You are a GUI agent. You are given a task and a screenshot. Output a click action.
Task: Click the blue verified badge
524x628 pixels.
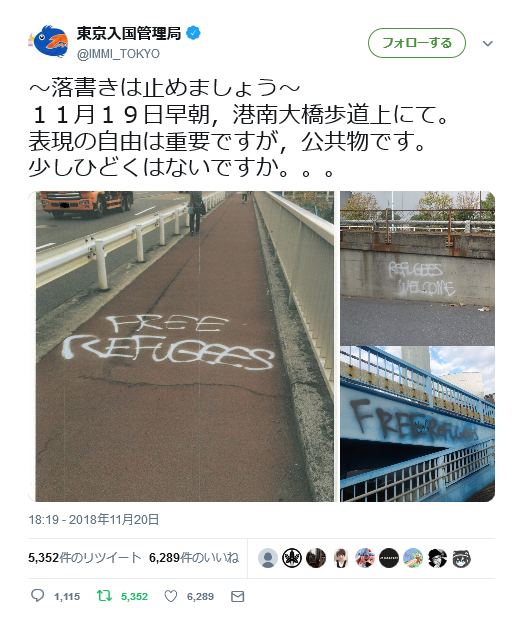pos(193,33)
